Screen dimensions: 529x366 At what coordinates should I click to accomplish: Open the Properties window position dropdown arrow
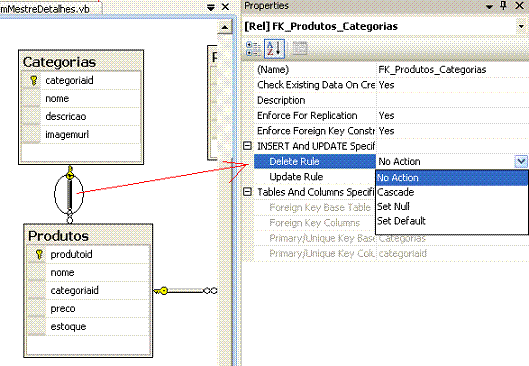[489, 6]
